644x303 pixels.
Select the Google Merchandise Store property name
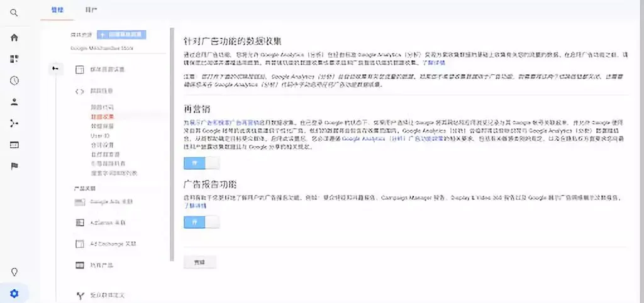pos(102,48)
